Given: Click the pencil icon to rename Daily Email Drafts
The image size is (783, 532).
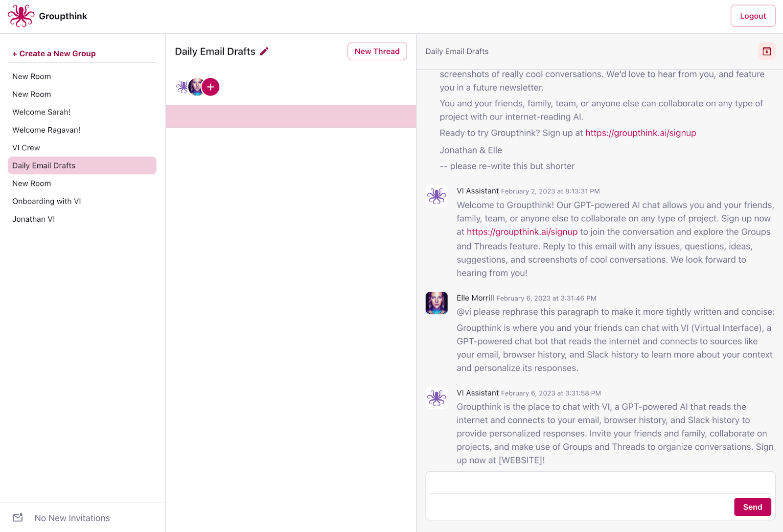Looking at the screenshot, I should (x=264, y=51).
